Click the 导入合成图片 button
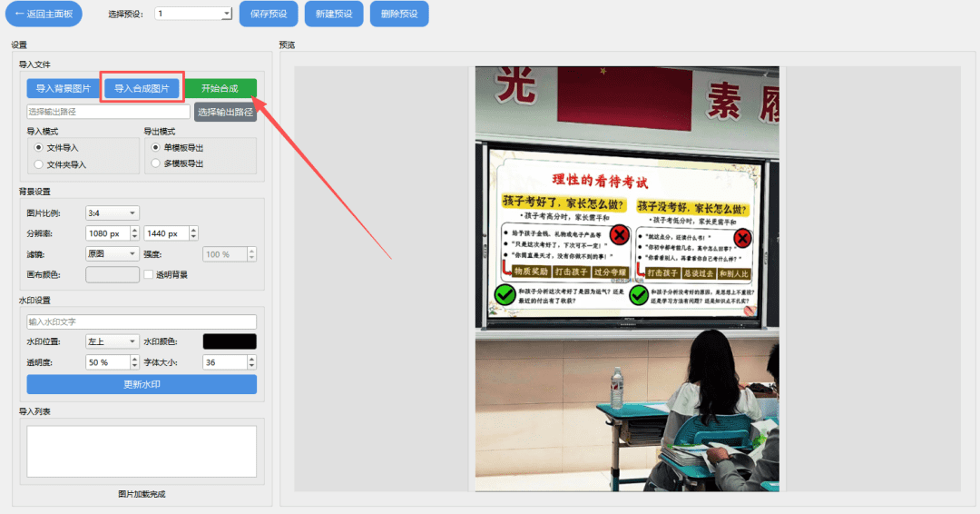This screenshot has width=980, height=514. 142,88
